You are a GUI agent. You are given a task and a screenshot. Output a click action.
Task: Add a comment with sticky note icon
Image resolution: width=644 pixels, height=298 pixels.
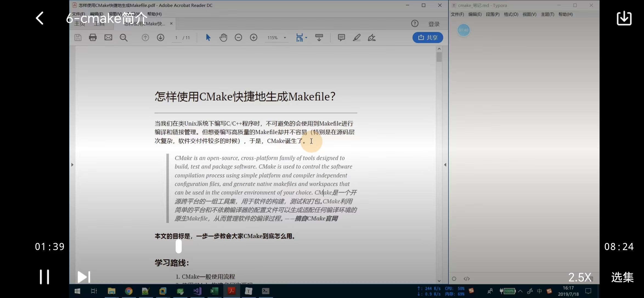tap(341, 38)
